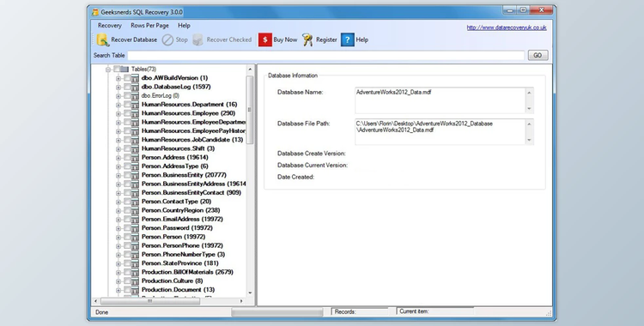Click the blue Help question-mark icon
644x326 pixels.
pos(348,39)
